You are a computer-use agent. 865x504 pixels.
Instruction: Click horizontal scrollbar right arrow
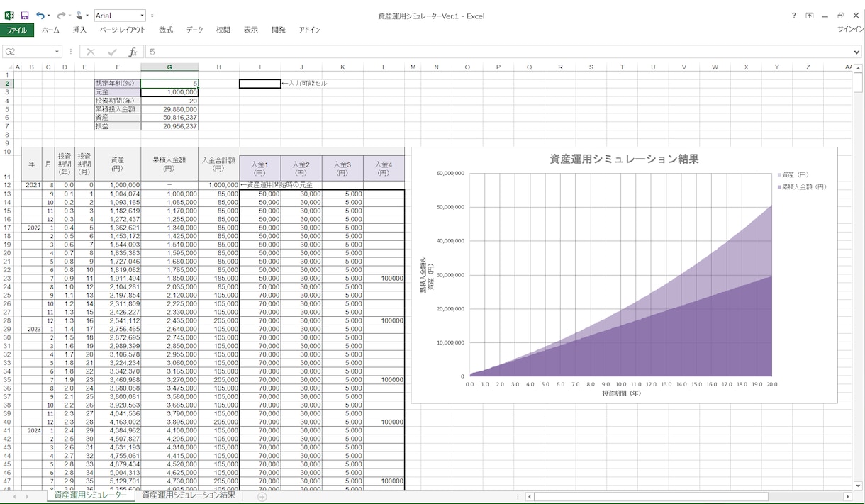847,497
